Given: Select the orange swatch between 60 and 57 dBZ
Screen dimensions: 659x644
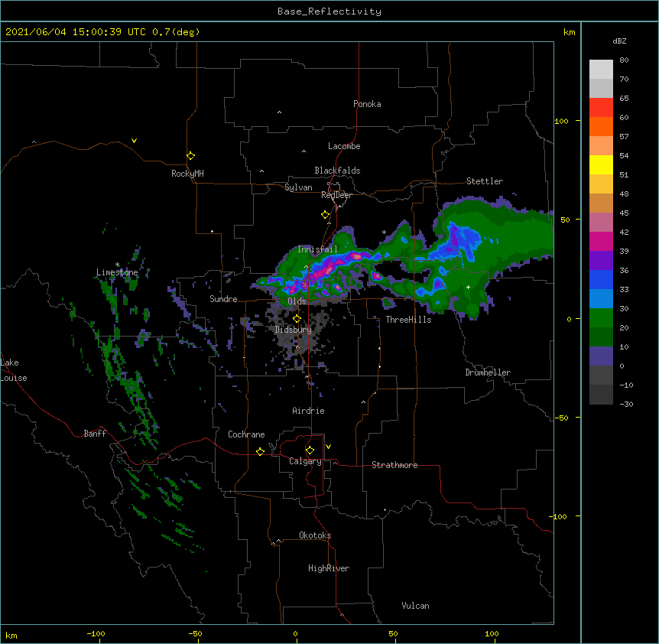Looking at the screenshot, I should [601, 126].
